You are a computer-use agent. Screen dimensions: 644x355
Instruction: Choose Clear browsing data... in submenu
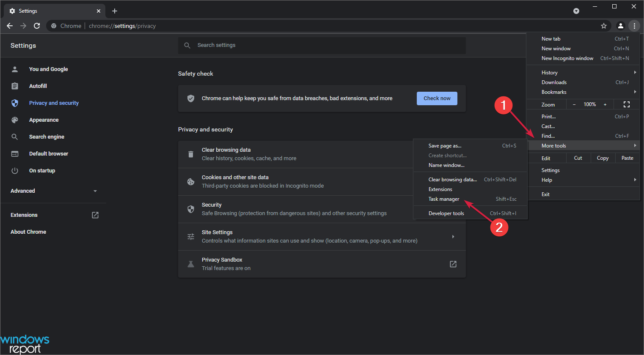pos(471,180)
